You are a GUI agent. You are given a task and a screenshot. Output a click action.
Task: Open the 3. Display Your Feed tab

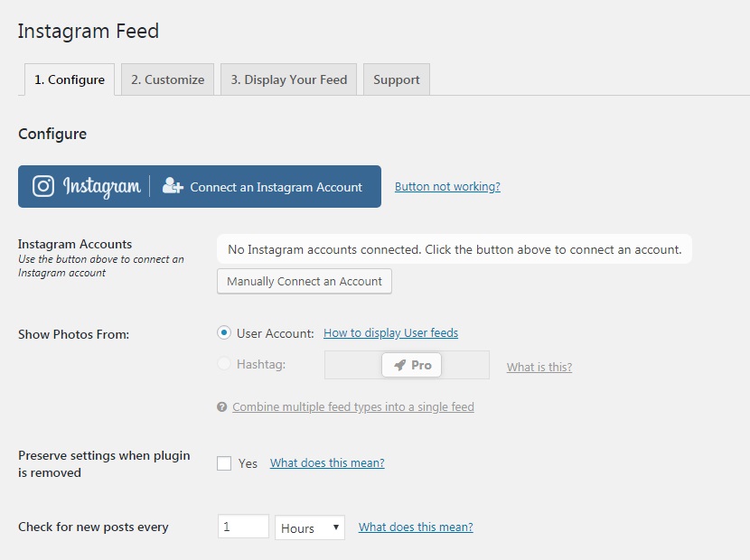pyautogui.click(x=288, y=79)
